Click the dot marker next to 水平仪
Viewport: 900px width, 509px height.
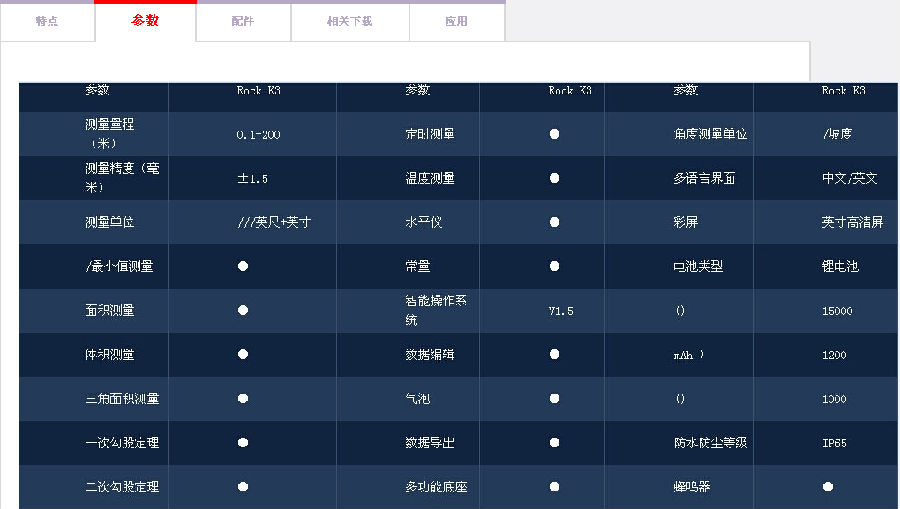554,223
